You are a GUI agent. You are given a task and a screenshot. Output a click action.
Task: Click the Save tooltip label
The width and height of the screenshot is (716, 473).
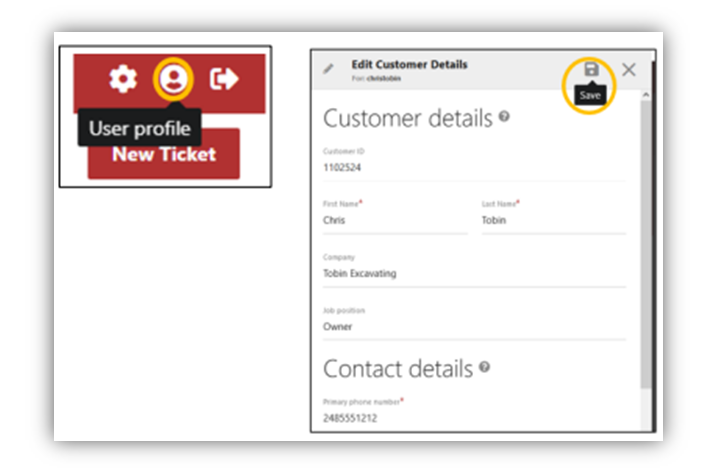click(x=590, y=95)
